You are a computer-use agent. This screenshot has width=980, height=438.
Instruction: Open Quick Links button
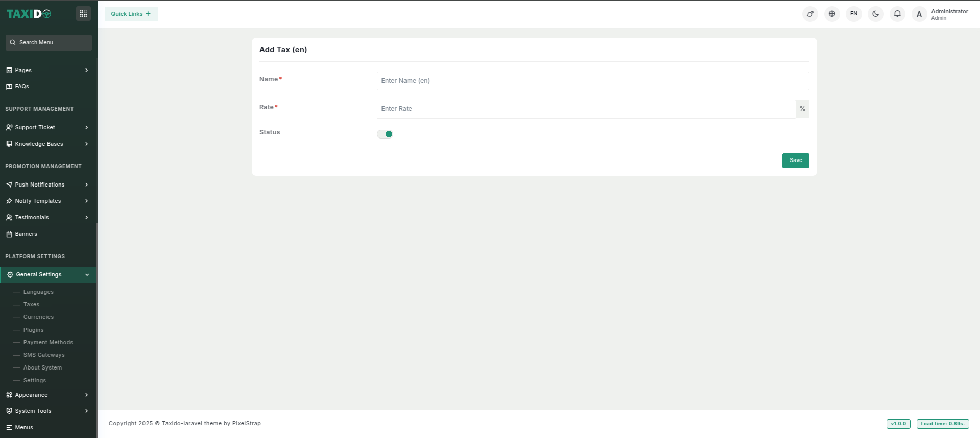(131, 14)
